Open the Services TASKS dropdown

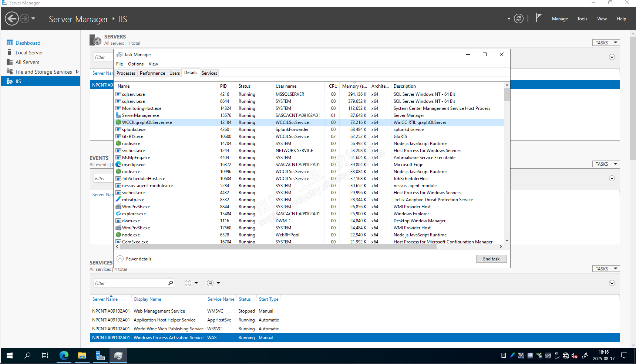(x=606, y=269)
